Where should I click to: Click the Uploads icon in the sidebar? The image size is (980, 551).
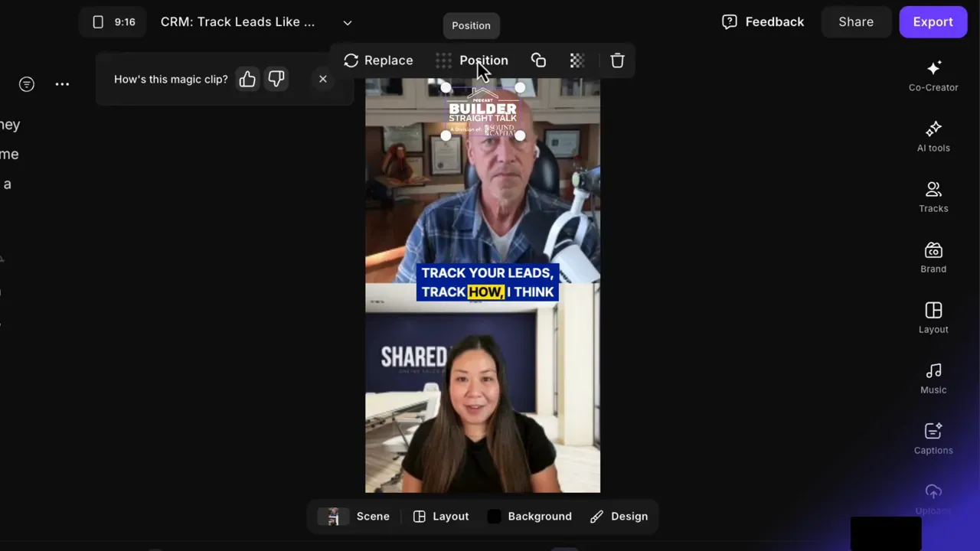tap(933, 494)
